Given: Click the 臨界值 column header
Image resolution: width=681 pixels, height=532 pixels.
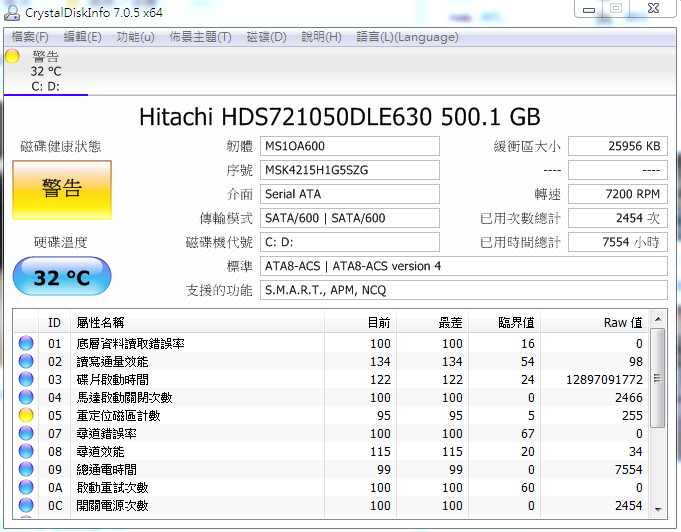Looking at the screenshot, I should click(x=504, y=323).
